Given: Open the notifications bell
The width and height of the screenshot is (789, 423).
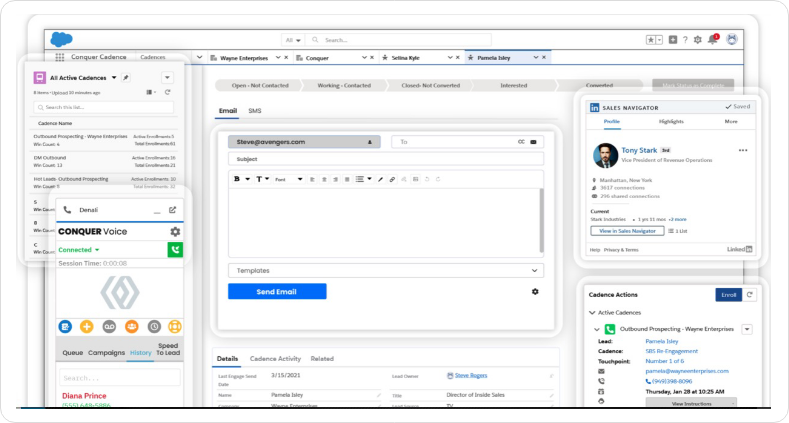Looking at the screenshot, I should point(713,40).
